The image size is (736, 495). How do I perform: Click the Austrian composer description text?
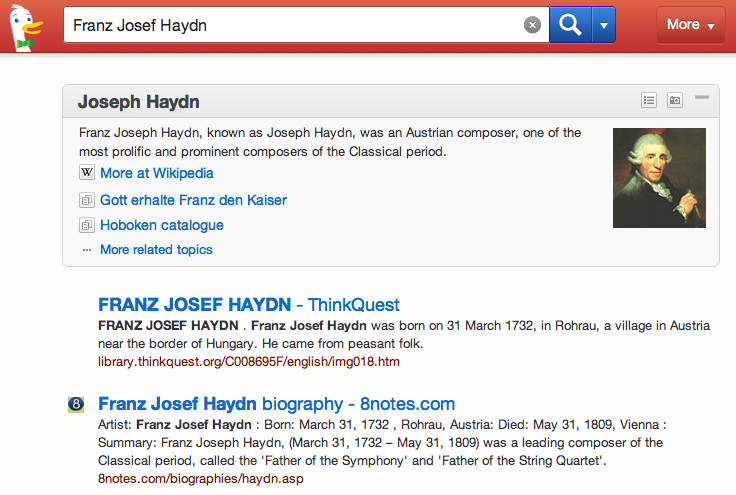click(x=330, y=142)
